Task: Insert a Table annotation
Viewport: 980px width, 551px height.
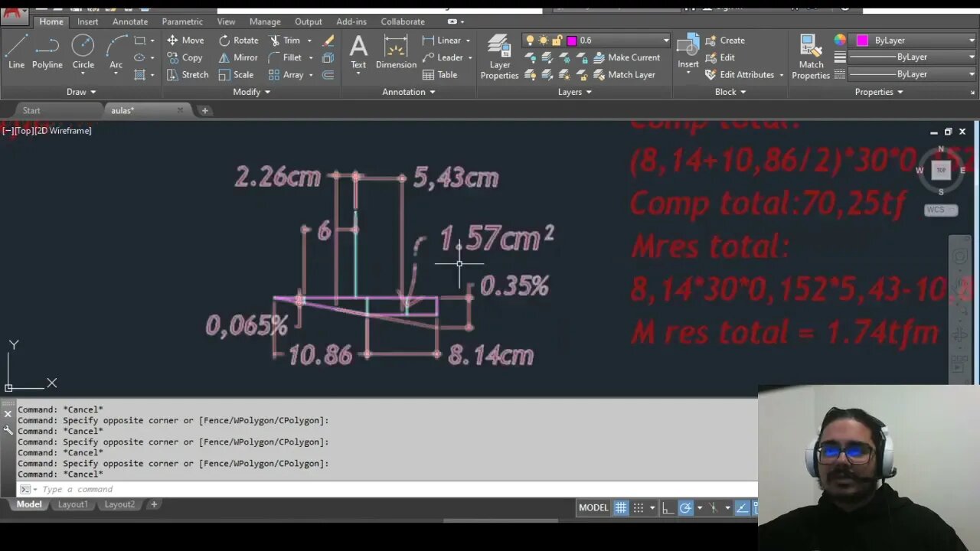Action: [439, 75]
